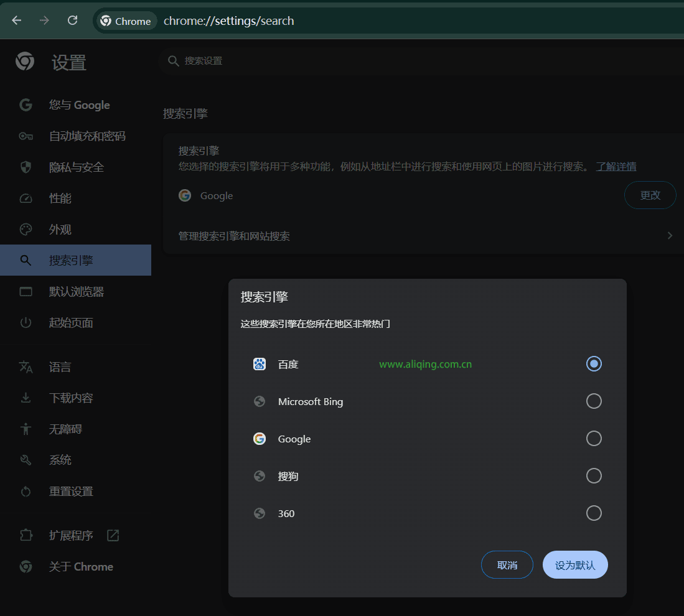Click the paintbrush icon for 外观
This screenshot has width=684, height=616.
pos(25,229)
